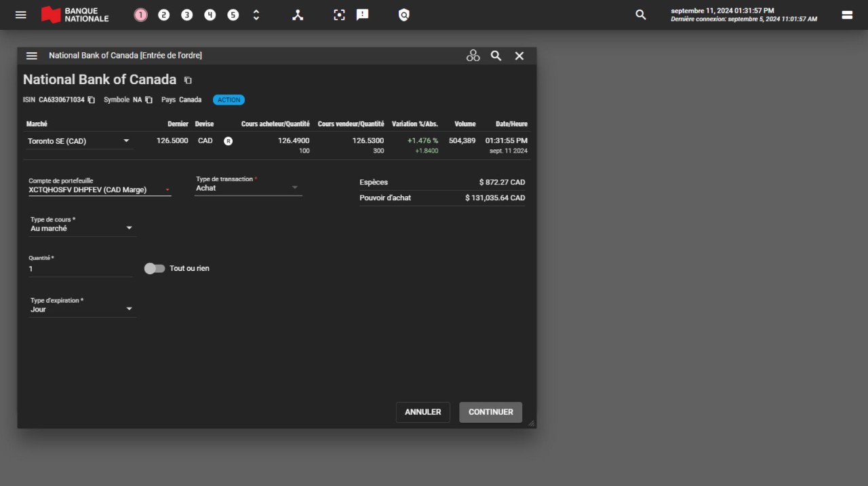Click the Quantité input field

(80, 269)
